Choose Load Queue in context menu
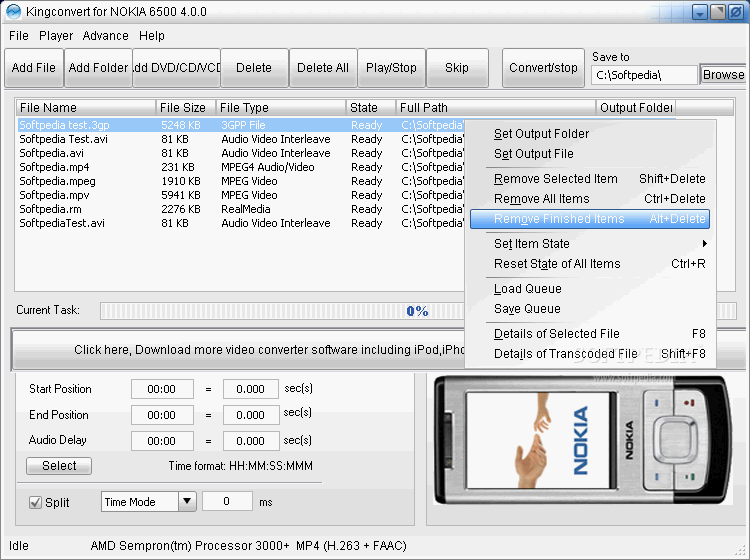This screenshot has height=560, width=750. pos(590,289)
